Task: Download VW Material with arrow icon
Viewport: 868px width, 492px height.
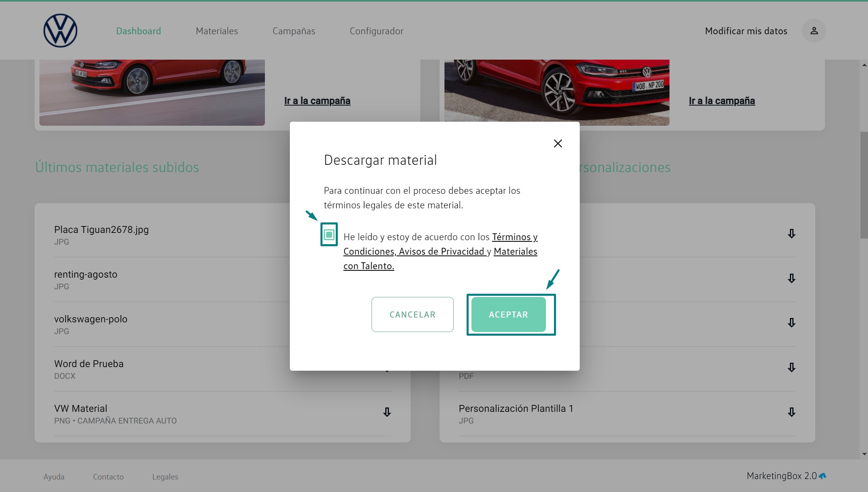Action: pyautogui.click(x=386, y=412)
